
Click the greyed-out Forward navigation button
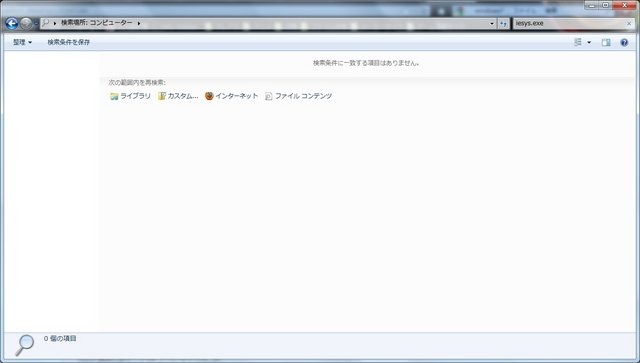click(x=26, y=24)
